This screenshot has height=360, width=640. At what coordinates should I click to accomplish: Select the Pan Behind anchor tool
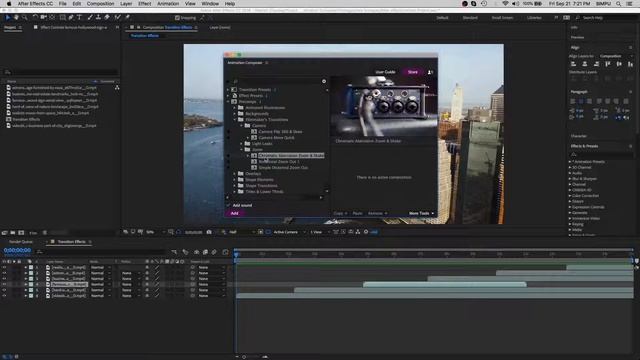click(x=52, y=18)
